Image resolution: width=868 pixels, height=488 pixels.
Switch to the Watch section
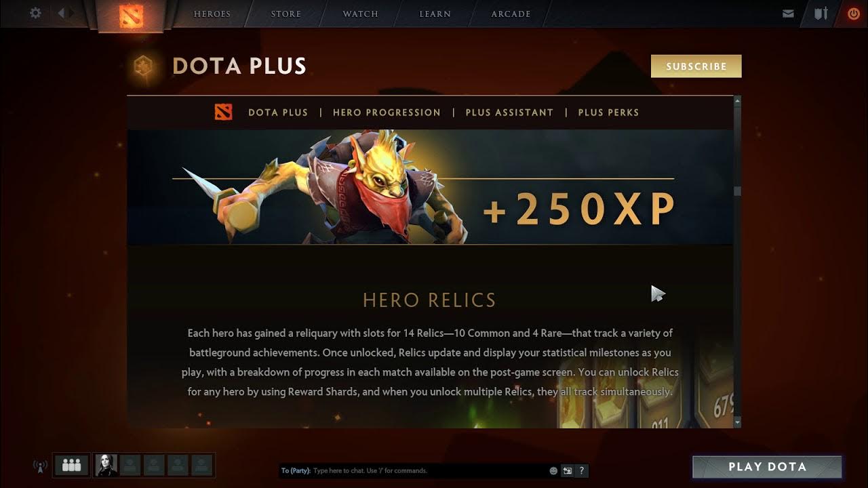(361, 14)
